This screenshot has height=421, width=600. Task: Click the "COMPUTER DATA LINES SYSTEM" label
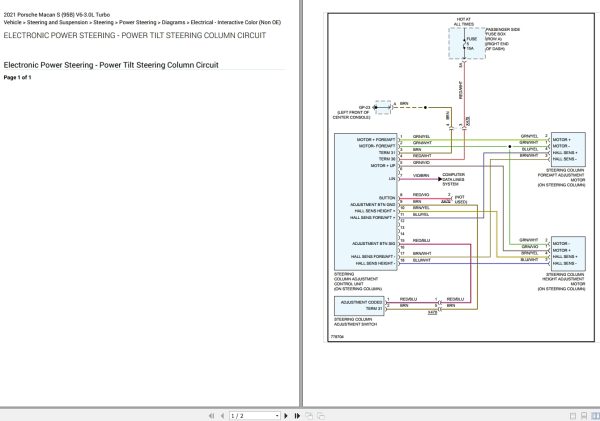[453, 179]
